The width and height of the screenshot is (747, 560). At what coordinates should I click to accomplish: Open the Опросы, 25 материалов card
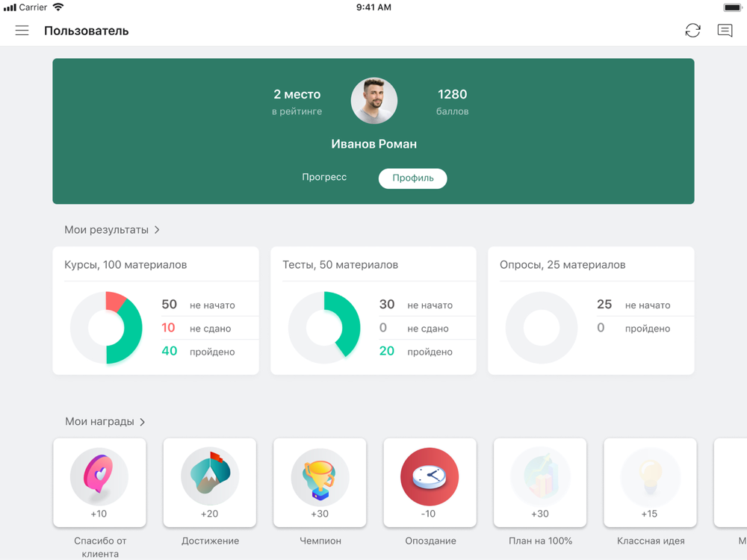pos(591,311)
